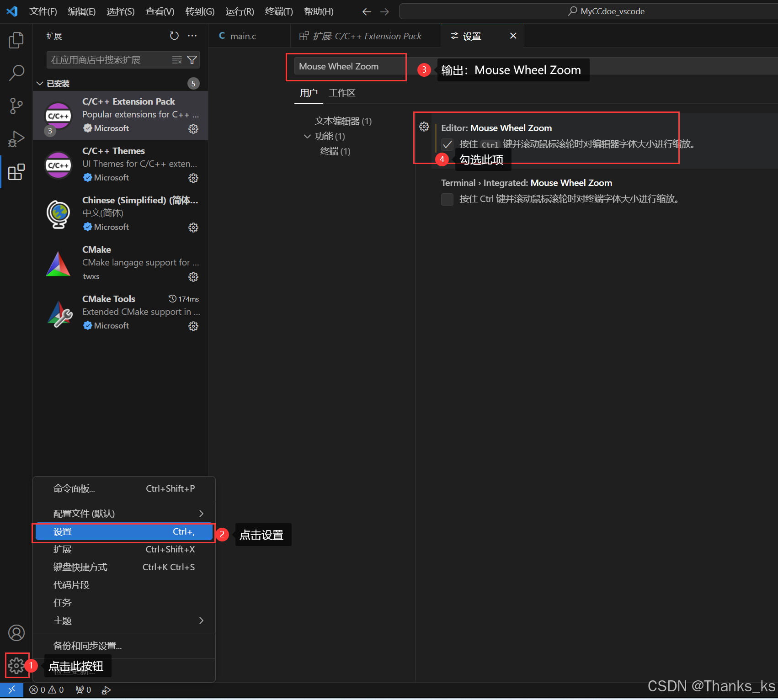
Task: Open the Accounts icon in activity bar
Action: pos(16,633)
